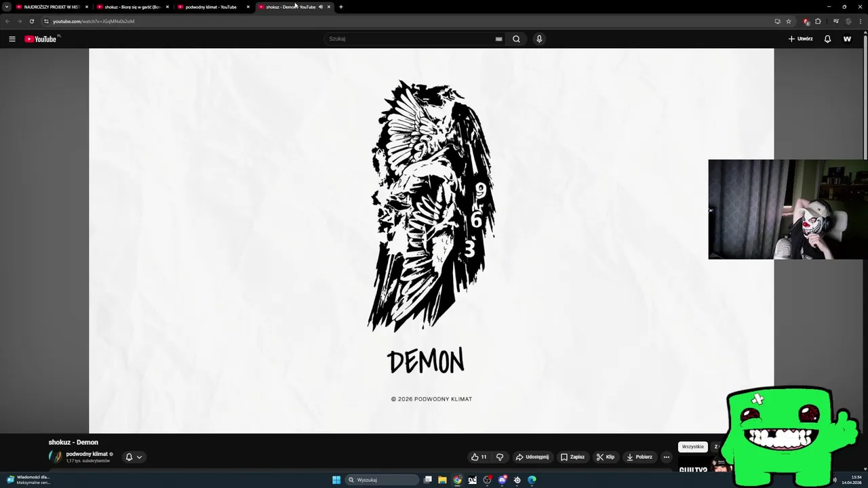Open a new browser tab
The width and height of the screenshot is (868, 488).
point(341,7)
